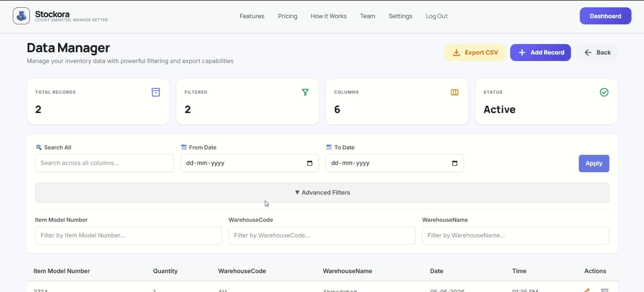The image size is (644, 292).
Task: Export data with Export CSV button
Action: coord(475,52)
